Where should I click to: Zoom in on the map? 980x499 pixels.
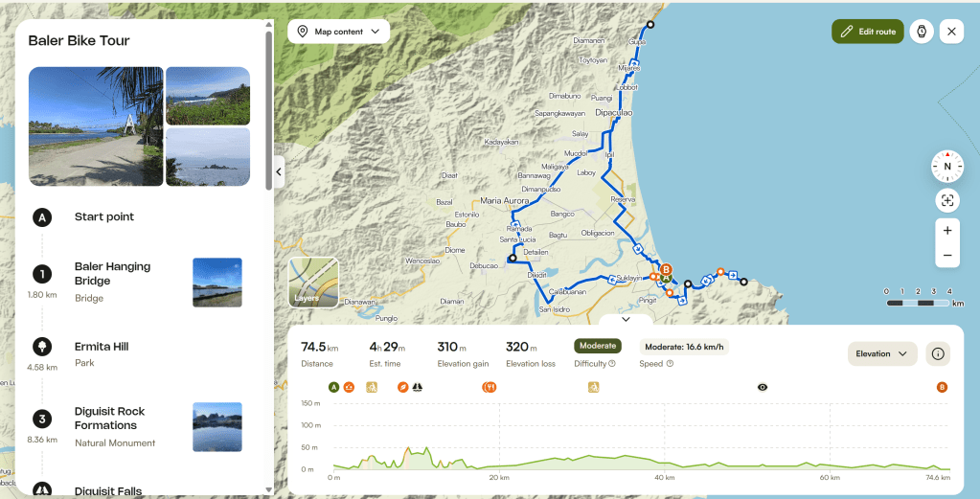click(947, 231)
